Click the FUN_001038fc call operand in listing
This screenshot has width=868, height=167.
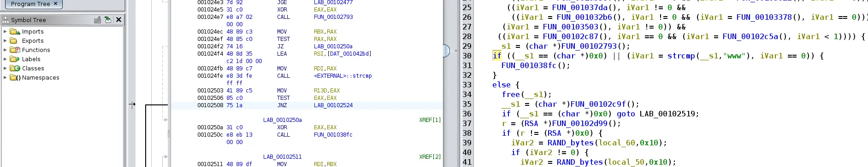[x=333, y=135]
